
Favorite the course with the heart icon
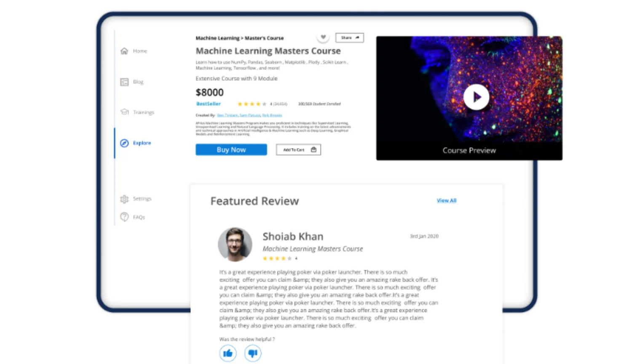coord(323,37)
